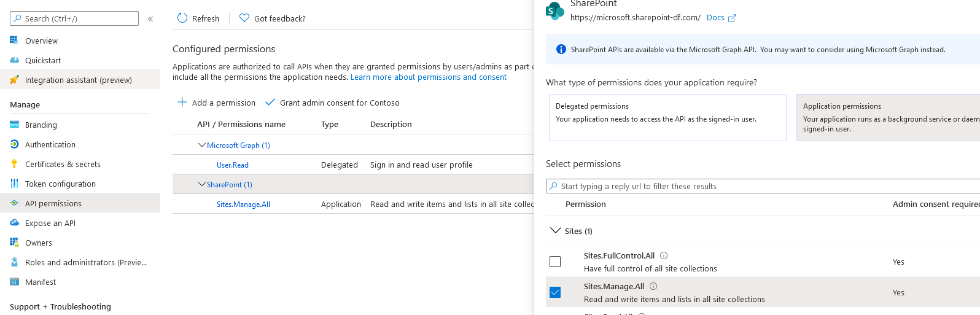Collapse the Sites (1) permissions group

pos(556,231)
